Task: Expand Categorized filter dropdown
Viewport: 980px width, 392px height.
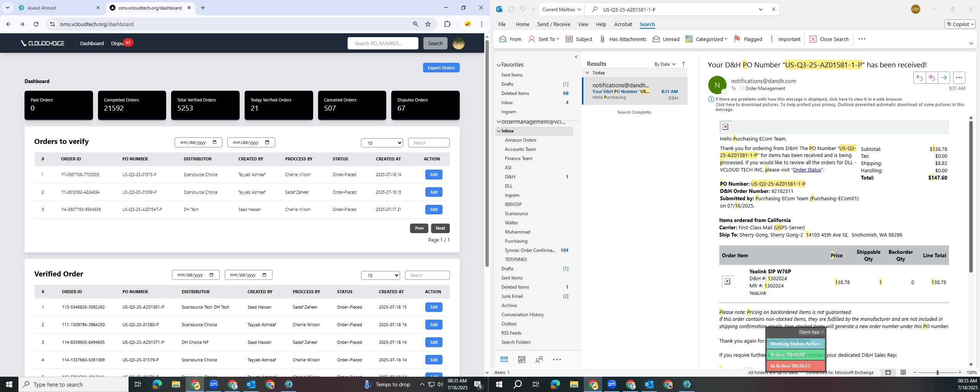Action: point(706,39)
